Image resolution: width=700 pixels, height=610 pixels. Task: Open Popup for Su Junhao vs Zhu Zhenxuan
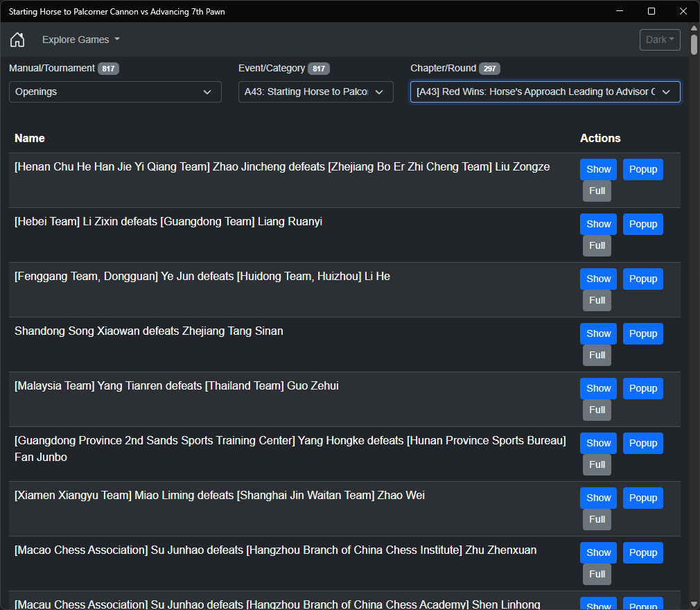point(643,553)
